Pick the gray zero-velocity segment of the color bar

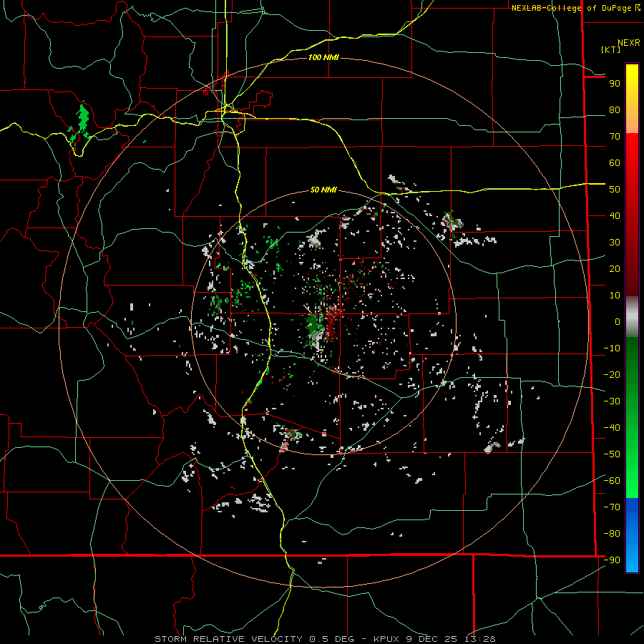632,317
